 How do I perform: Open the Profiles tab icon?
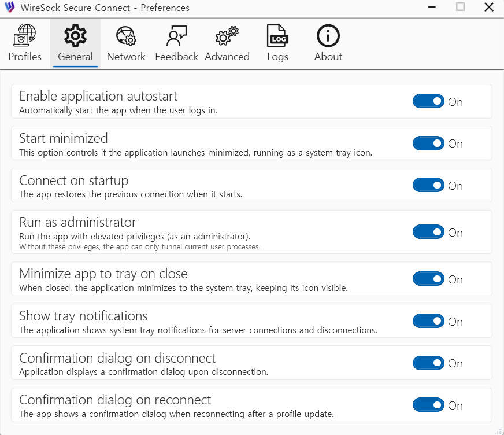25,35
